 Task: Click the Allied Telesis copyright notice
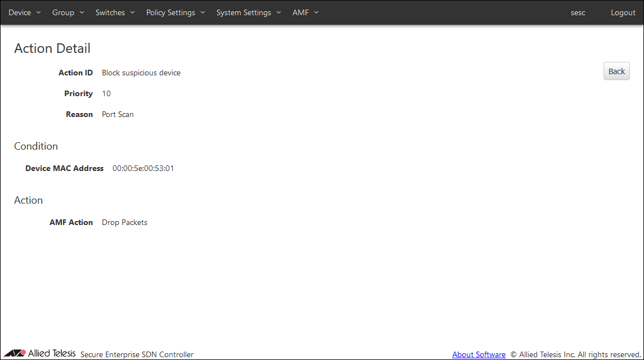point(575,354)
